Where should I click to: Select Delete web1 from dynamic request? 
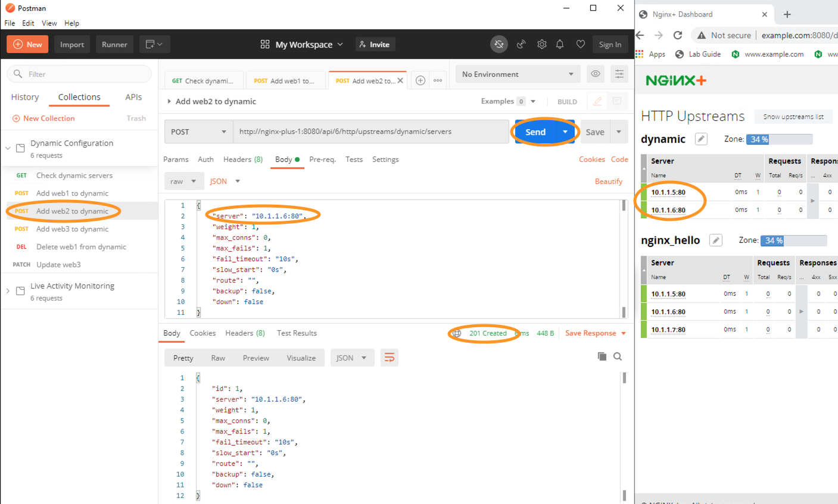[79, 247]
